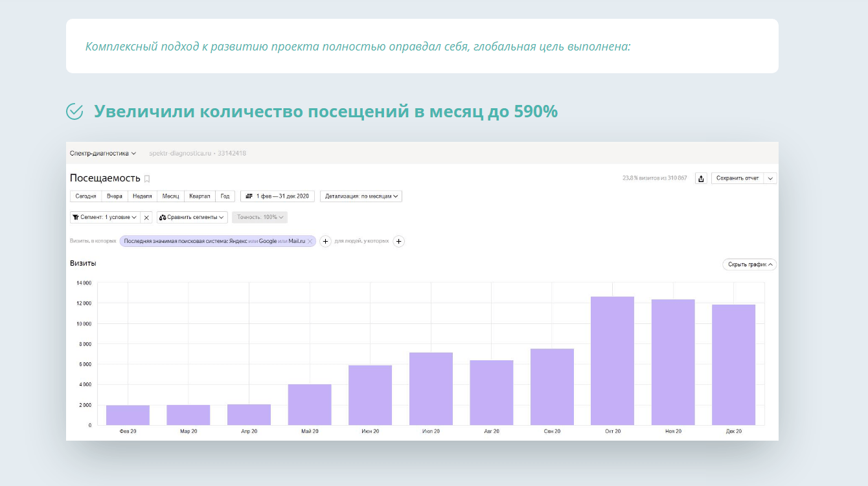Click the Визиты chart heading
This screenshot has height=486, width=868.
tap(83, 264)
